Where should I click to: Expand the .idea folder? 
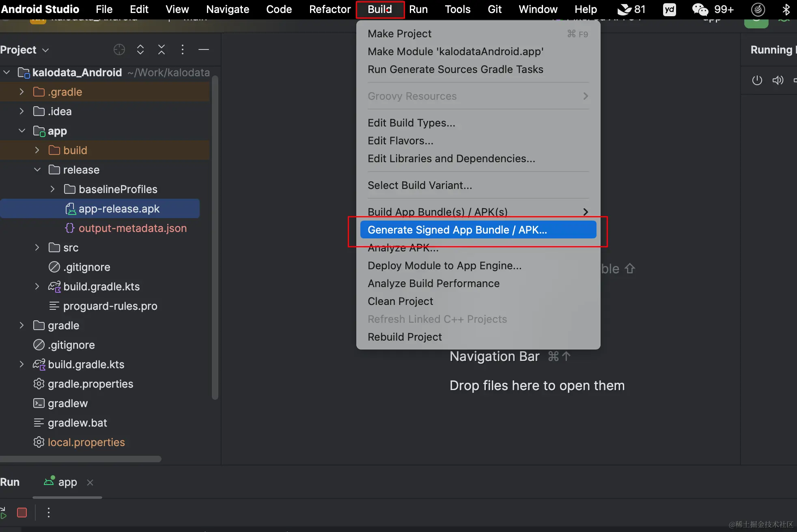click(x=22, y=112)
